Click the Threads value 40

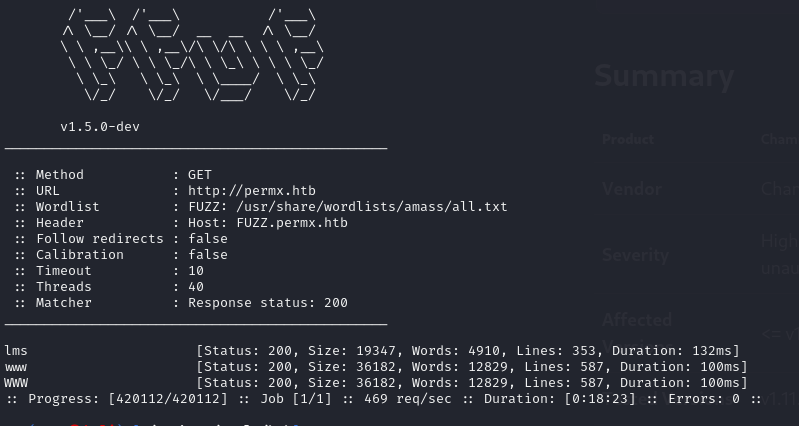[x=196, y=287]
